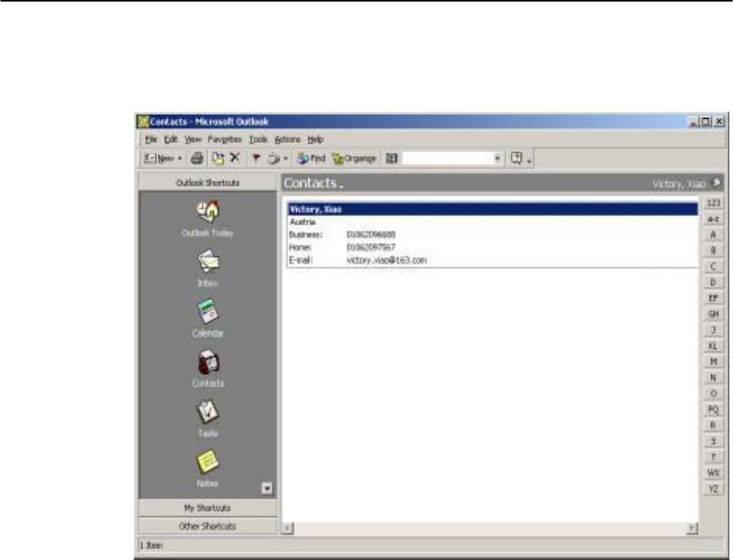Screen dimensions: 733x560
Task: Click the horizontal scrollbar right arrow
Action: pos(692,528)
